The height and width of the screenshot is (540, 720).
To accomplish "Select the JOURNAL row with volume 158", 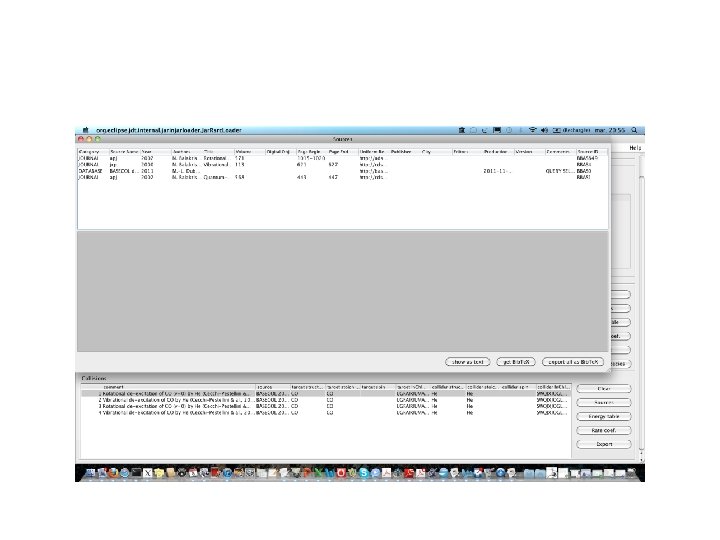I will click(x=343, y=177).
